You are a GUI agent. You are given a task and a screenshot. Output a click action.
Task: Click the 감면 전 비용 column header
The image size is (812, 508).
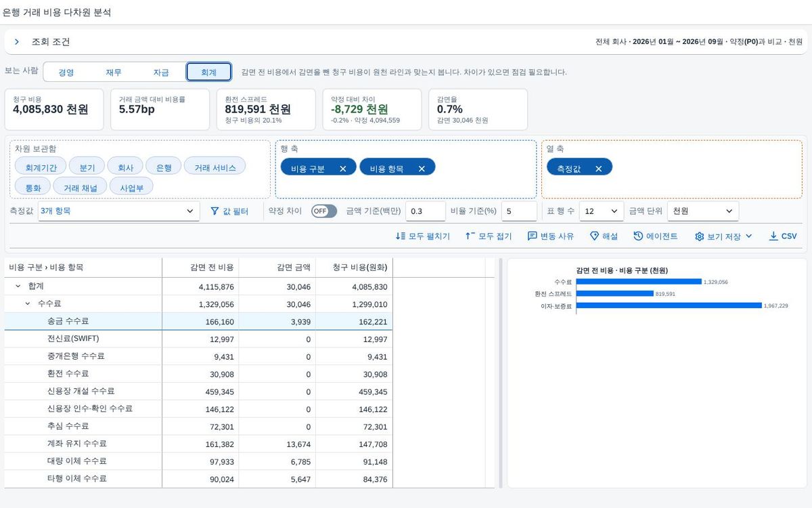click(x=200, y=268)
